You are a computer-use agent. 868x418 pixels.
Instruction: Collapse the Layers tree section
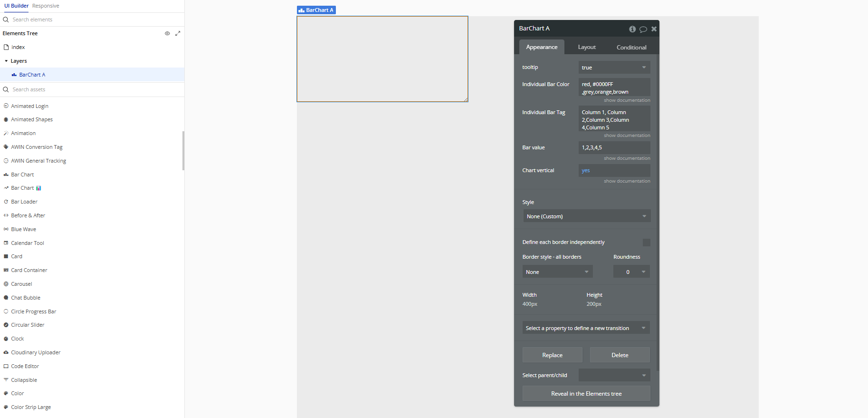point(6,61)
